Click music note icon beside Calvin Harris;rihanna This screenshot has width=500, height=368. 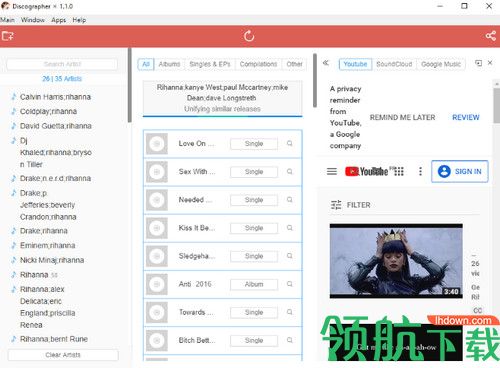(x=14, y=97)
